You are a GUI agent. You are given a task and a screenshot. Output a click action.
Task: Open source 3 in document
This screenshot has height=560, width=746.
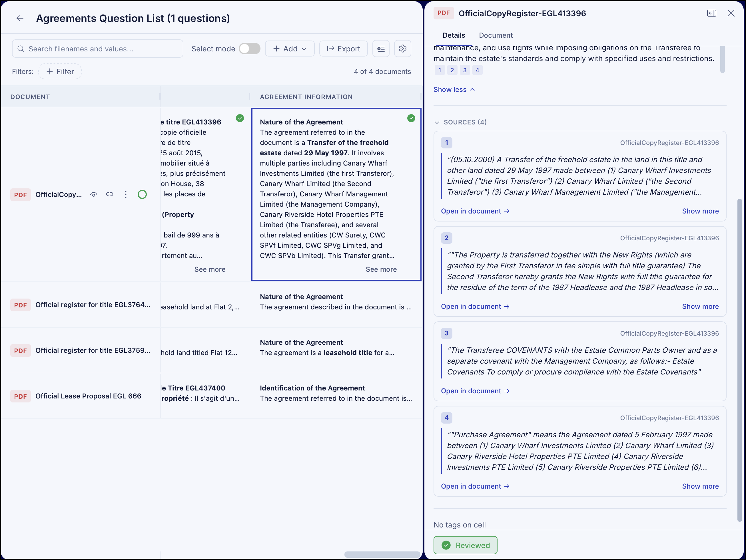pyautogui.click(x=475, y=391)
